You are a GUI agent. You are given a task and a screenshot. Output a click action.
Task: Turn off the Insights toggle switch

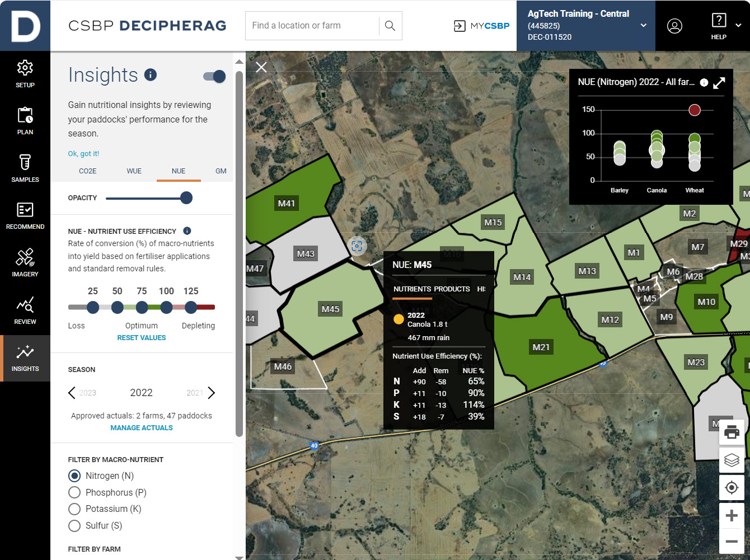click(214, 77)
